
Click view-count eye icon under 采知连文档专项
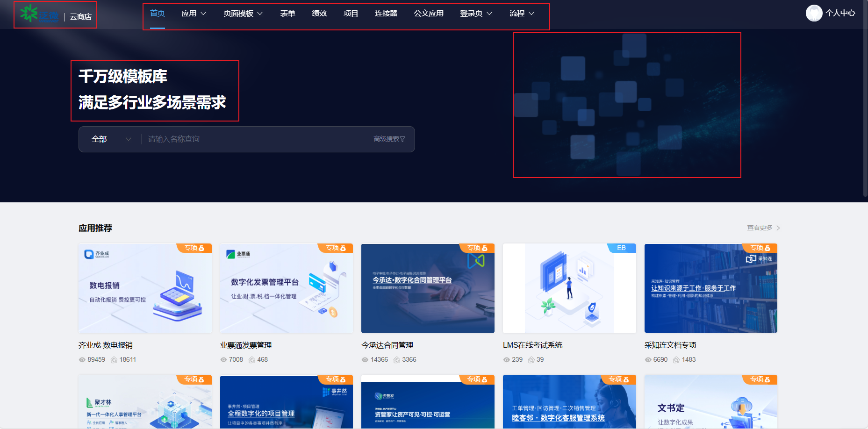pyautogui.click(x=648, y=360)
